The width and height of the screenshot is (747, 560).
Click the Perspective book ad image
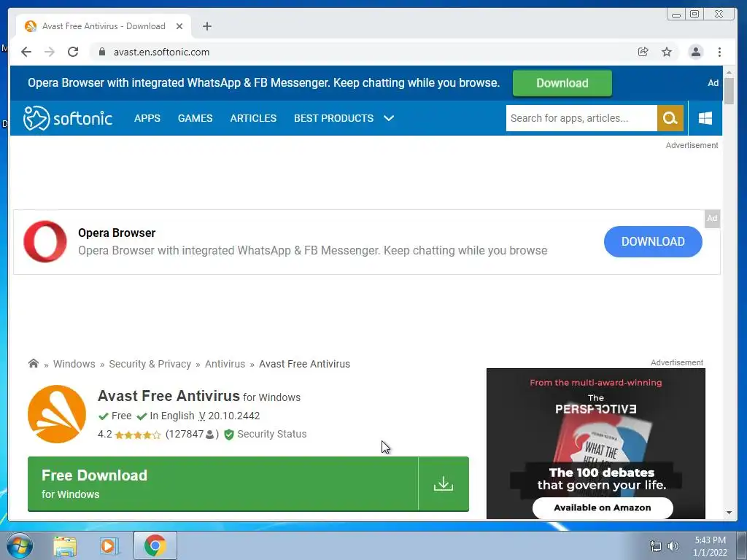coord(595,443)
